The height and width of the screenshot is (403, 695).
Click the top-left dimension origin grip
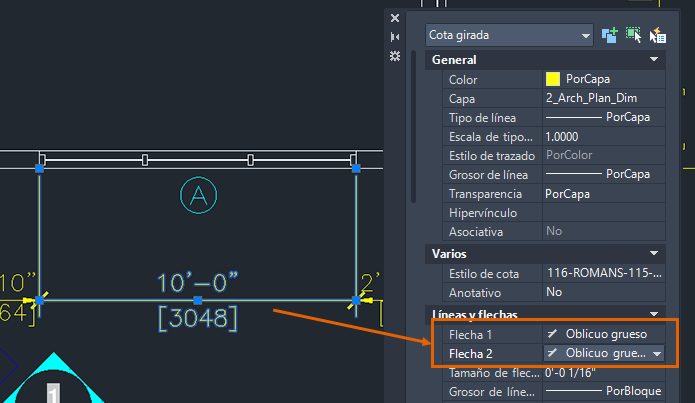point(39,168)
